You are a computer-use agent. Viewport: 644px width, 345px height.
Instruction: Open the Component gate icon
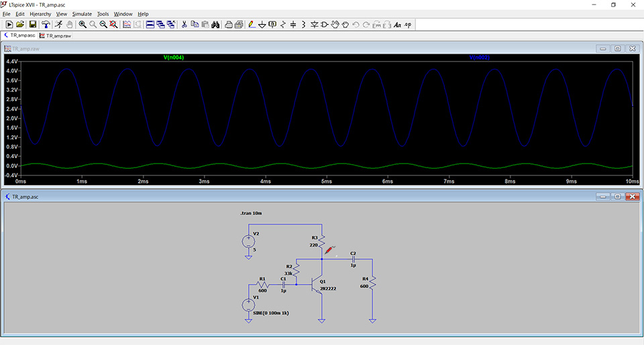[325, 25]
